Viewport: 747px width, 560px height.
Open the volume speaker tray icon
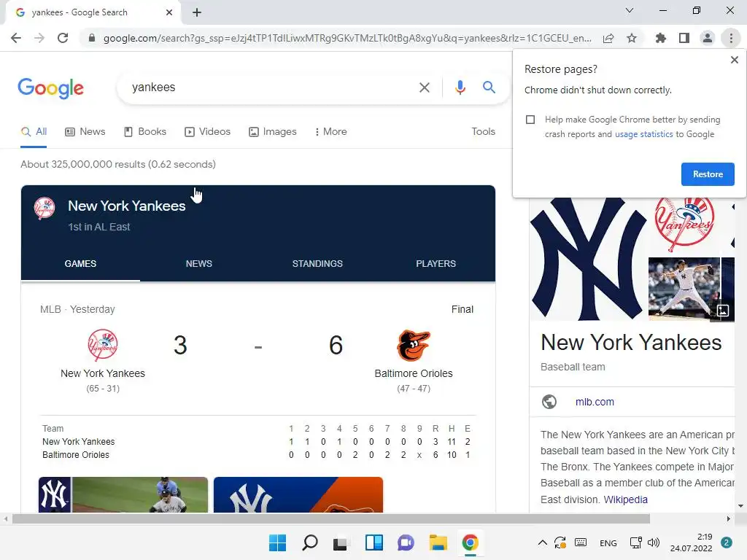(x=654, y=542)
